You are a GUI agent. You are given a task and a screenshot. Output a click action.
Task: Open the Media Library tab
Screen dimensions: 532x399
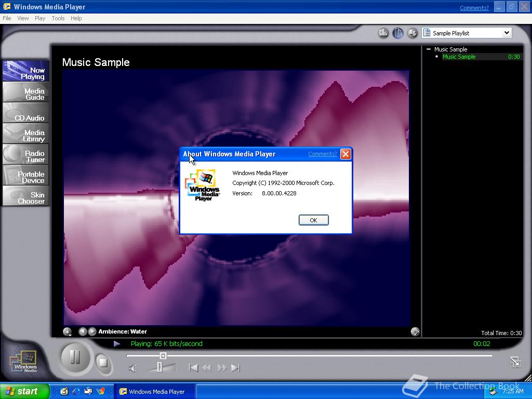pyautogui.click(x=26, y=134)
